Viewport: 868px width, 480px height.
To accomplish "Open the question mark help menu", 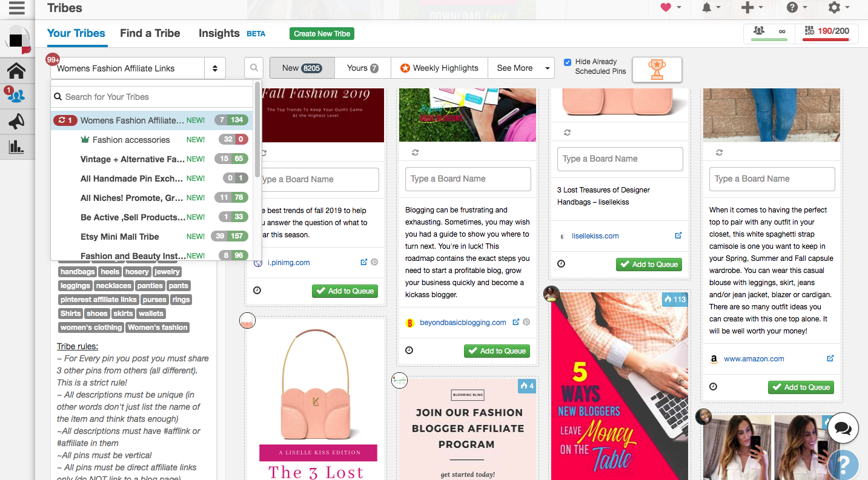I will pyautogui.click(x=797, y=8).
